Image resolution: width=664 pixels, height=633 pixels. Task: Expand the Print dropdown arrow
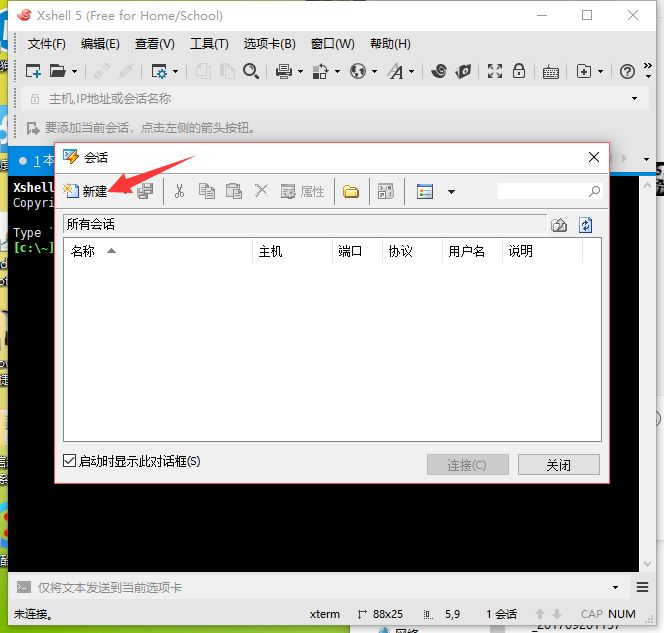point(300,72)
